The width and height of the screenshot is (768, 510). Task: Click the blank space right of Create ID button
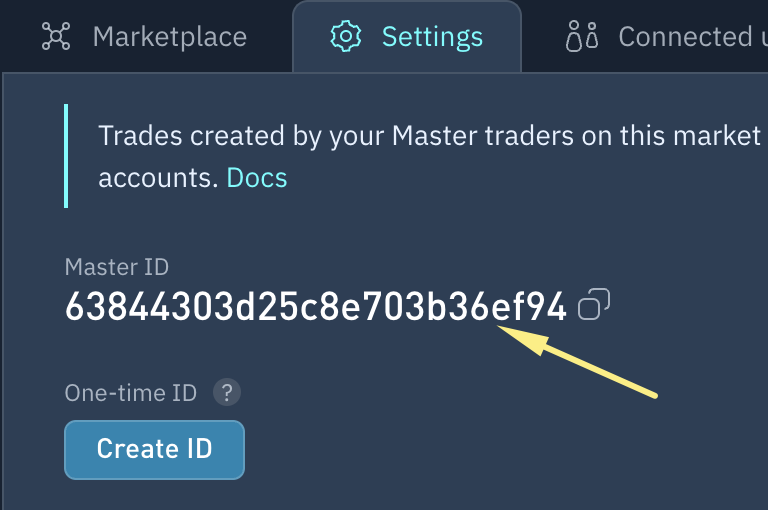click(x=490, y=450)
